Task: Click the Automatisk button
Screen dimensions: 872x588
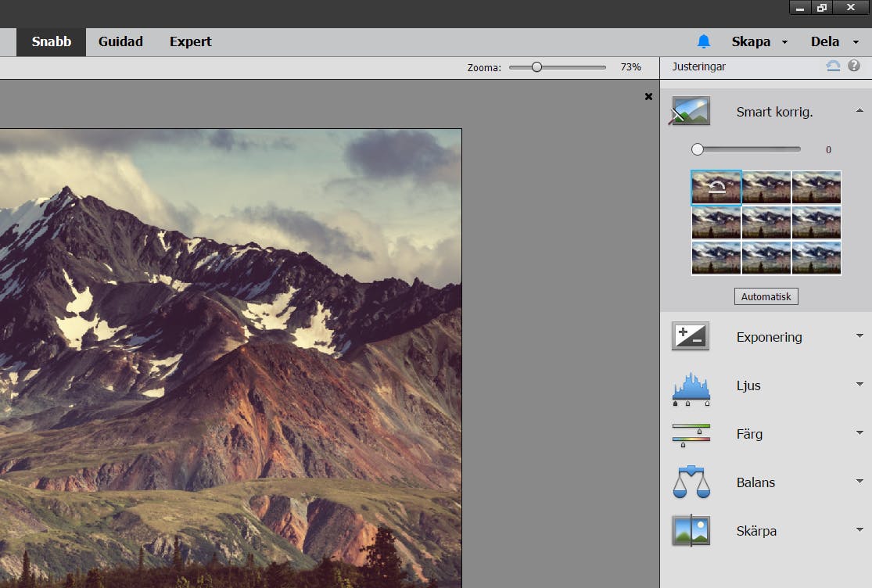Action: coord(766,297)
